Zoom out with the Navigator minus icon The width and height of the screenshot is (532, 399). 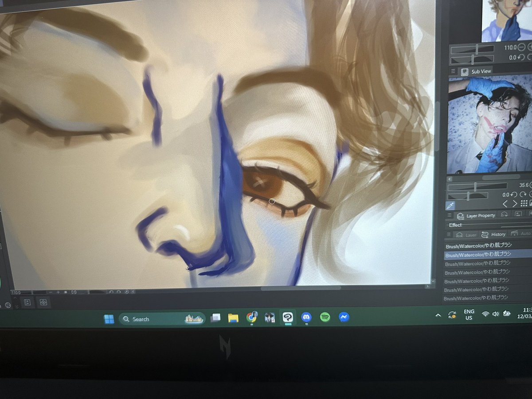pos(521,47)
